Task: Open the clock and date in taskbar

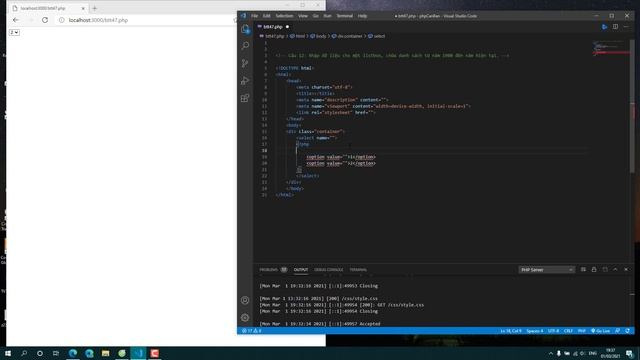Action: click(611, 353)
